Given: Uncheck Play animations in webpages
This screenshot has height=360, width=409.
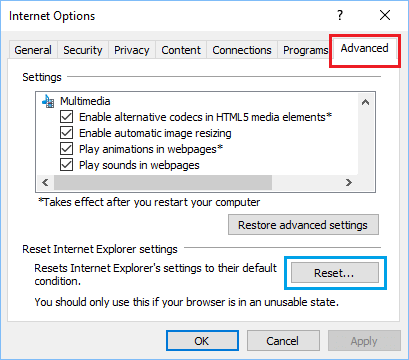Looking at the screenshot, I should (66, 149).
